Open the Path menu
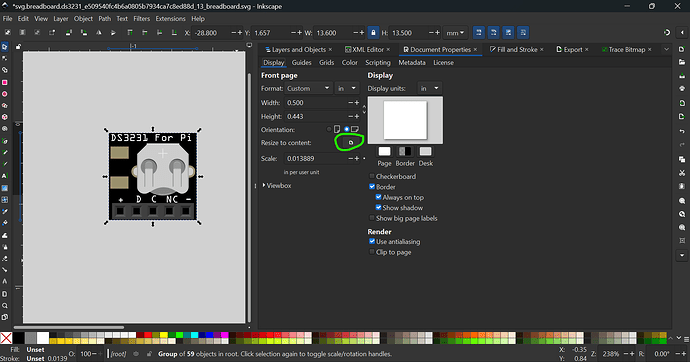The image size is (690, 362). coord(105,18)
